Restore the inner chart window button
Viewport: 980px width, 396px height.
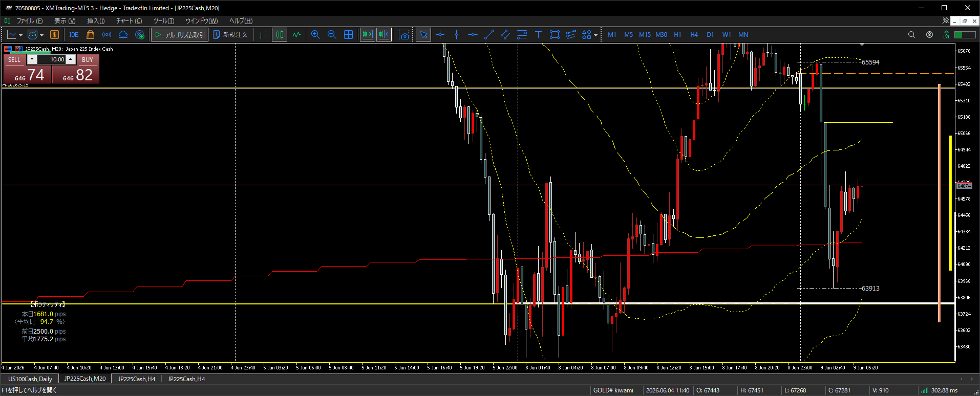pyautogui.click(x=964, y=21)
